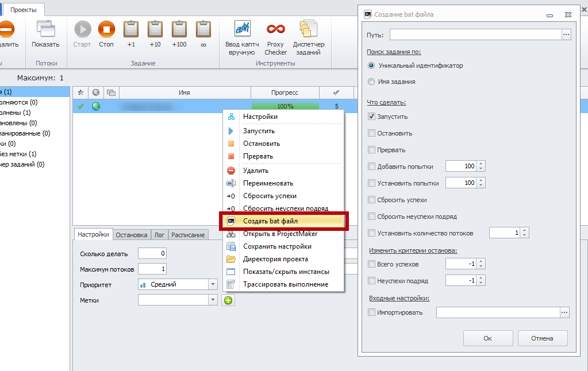Add one attempt with +1 clipboard icon
This screenshot has height=371, width=588.
[131, 29]
